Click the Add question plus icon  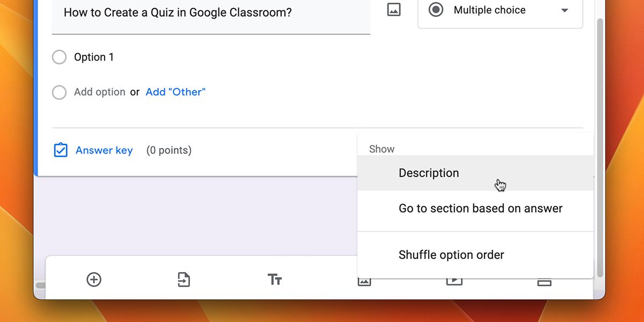click(x=94, y=280)
